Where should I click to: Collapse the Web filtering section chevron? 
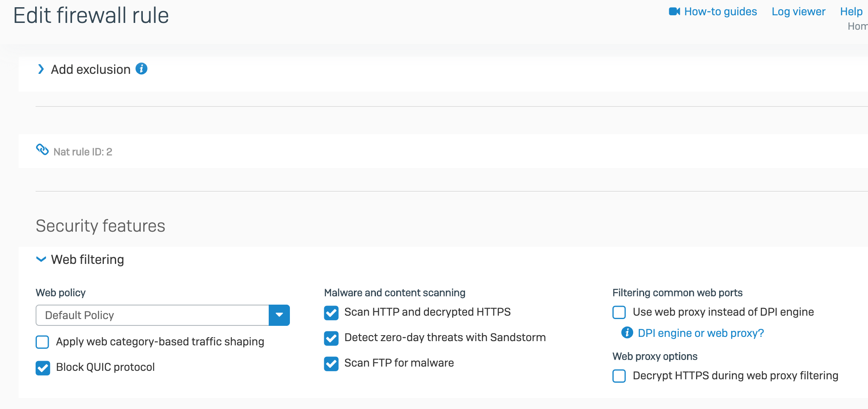(41, 259)
